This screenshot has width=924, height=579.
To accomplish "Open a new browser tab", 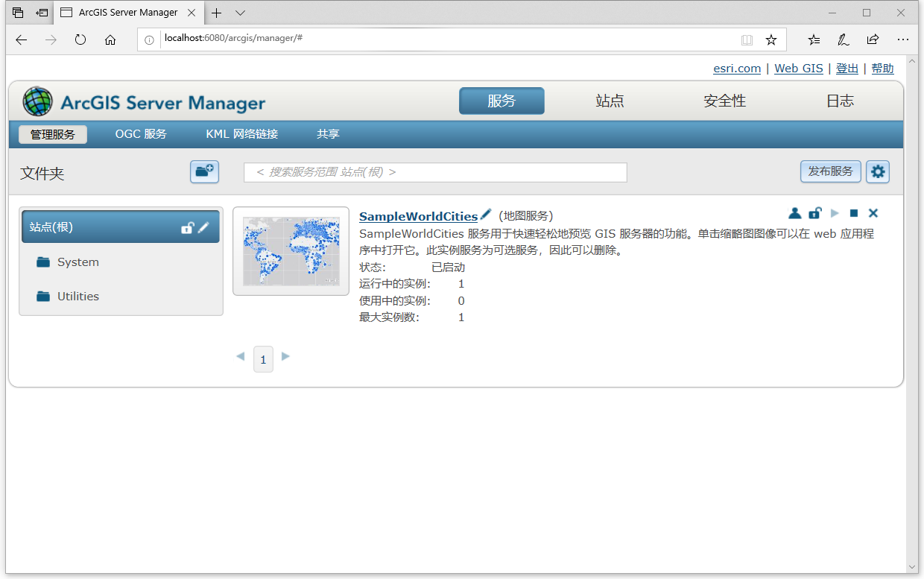I will (x=217, y=13).
